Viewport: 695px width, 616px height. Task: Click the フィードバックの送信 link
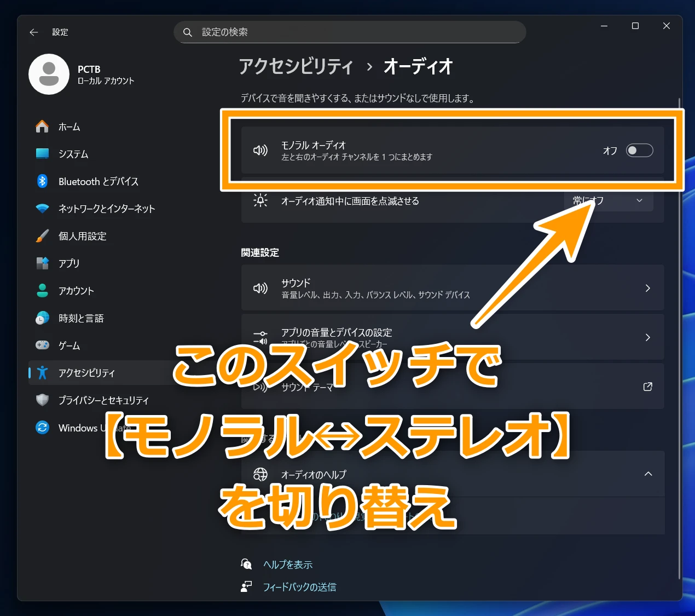299,587
